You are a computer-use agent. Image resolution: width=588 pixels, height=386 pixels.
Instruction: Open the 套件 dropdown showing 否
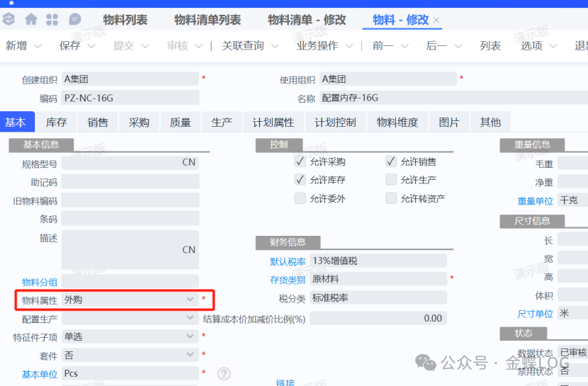(x=129, y=355)
